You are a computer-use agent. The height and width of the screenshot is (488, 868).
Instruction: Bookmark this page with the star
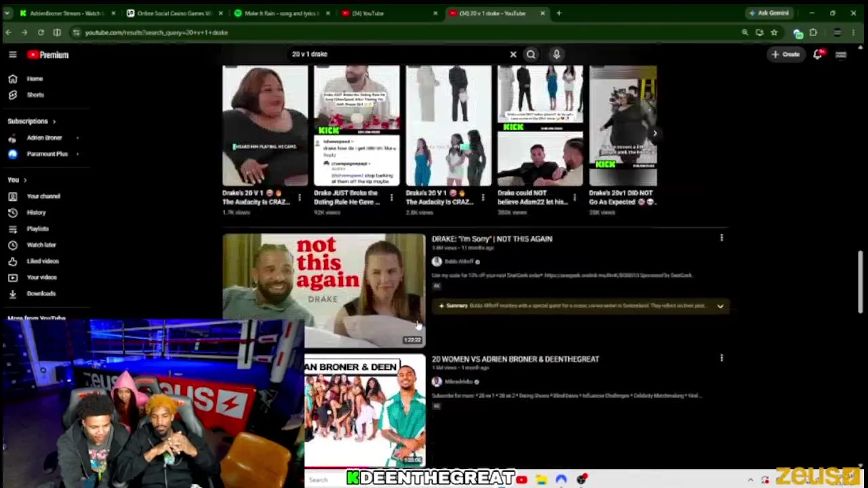(774, 33)
